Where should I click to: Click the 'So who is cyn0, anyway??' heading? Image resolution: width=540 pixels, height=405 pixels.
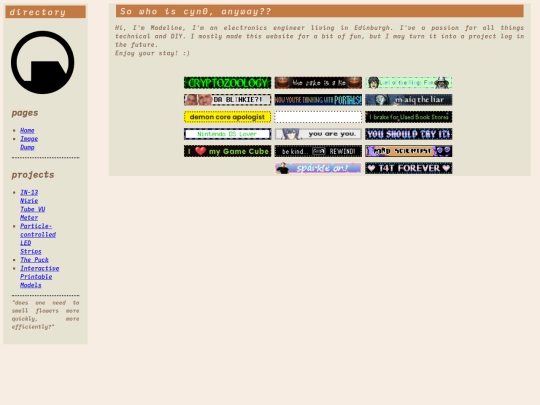pyautogui.click(x=320, y=11)
